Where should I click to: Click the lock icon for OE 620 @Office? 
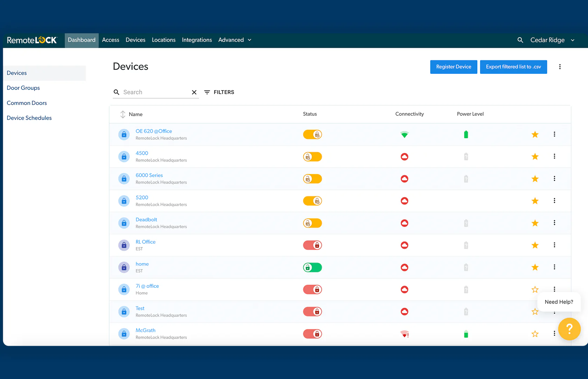pyautogui.click(x=124, y=134)
